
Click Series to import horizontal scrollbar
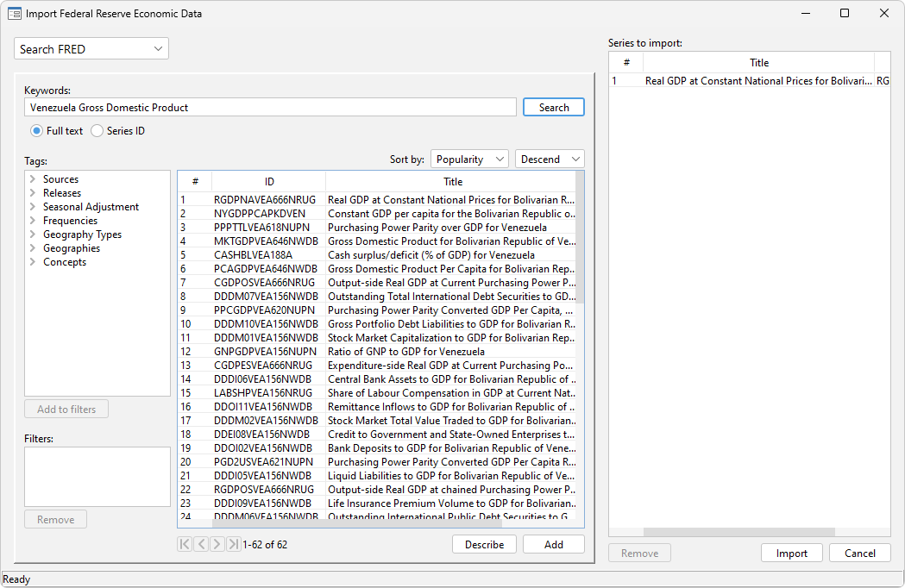coord(738,532)
